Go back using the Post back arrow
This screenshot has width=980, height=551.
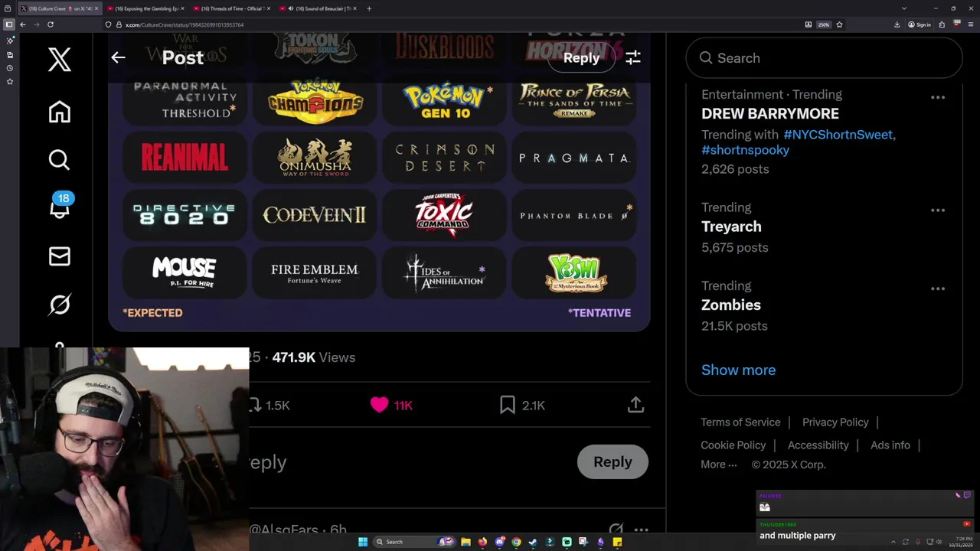(118, 57)
